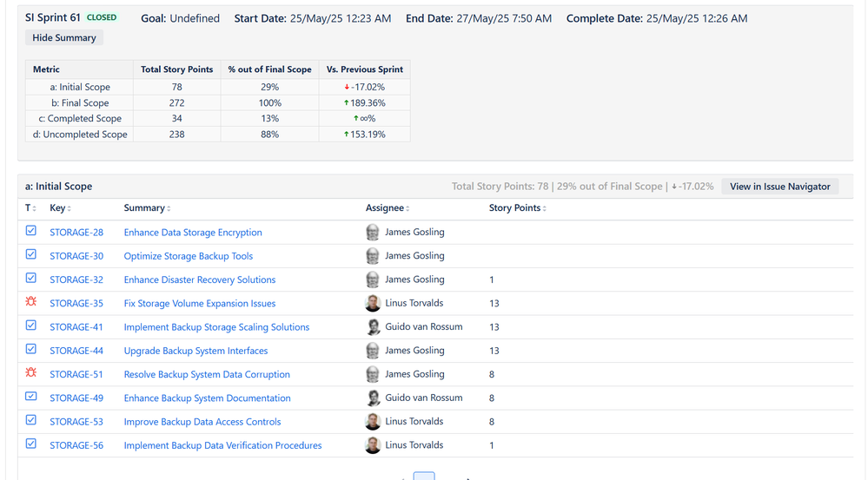Open issue key STORAGE-51
868x480 pixels.
[76, 374]
